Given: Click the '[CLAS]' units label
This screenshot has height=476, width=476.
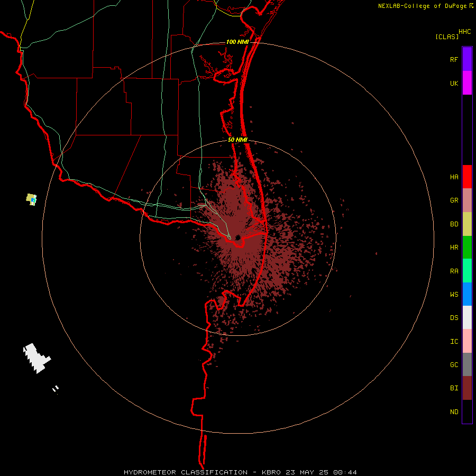Looking at the screenshot, I should coord(447,36).
